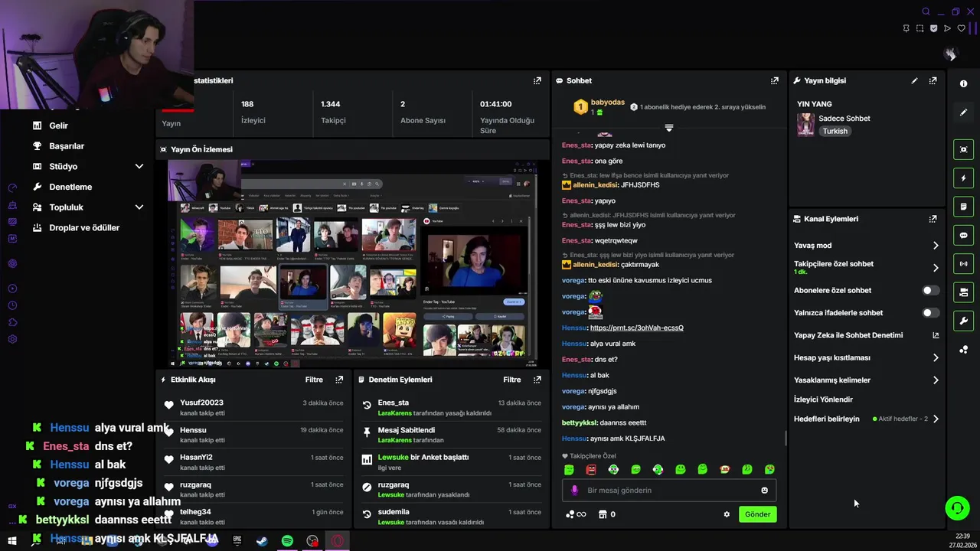
Task: Open the three-dots icon at sidebar bottom
Action: click(963, 350)
